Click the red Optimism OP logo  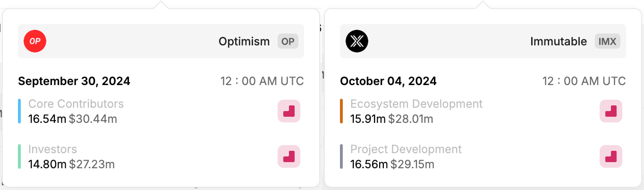[x=35, y=41]
